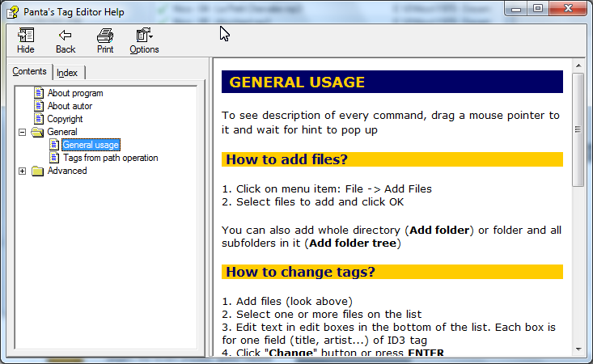Click the Advanced closed-folder icon
Image resolution: width=593 pixels, height=364 pixels.
37,171
